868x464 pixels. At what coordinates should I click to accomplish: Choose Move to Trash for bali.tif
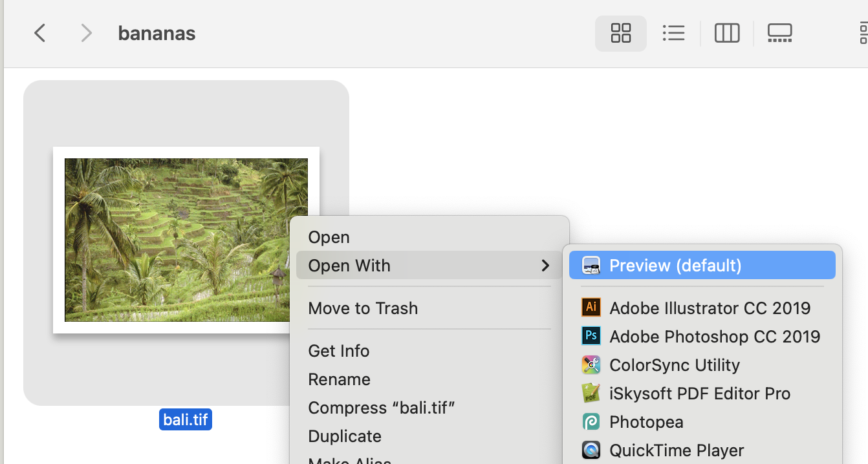363,308
